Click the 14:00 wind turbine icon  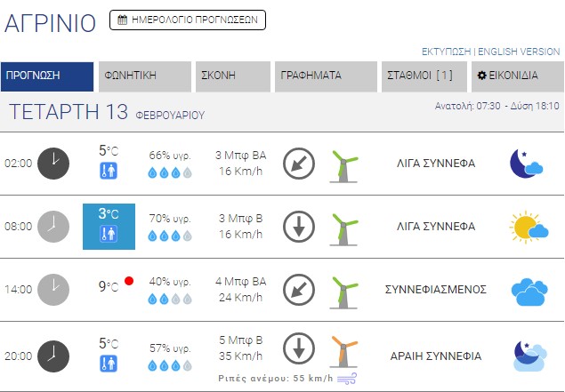click(x=343, y=291)
